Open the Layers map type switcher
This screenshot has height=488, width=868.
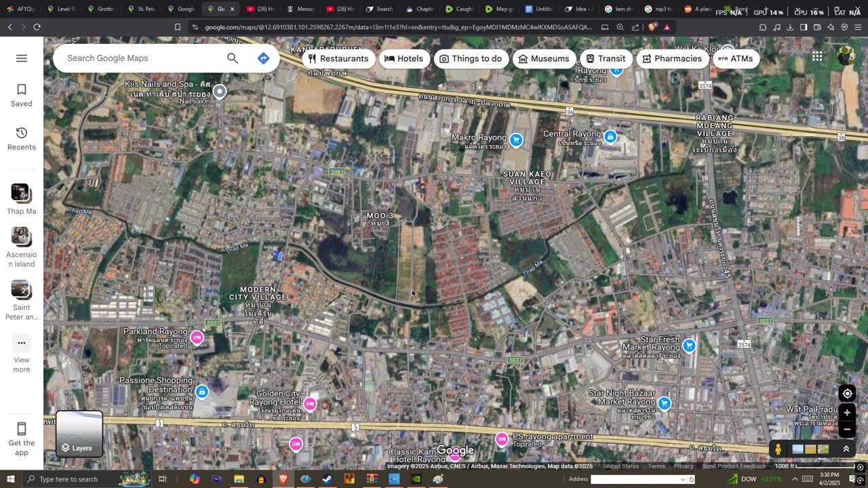pyautogui.click(x=79, y=434)
